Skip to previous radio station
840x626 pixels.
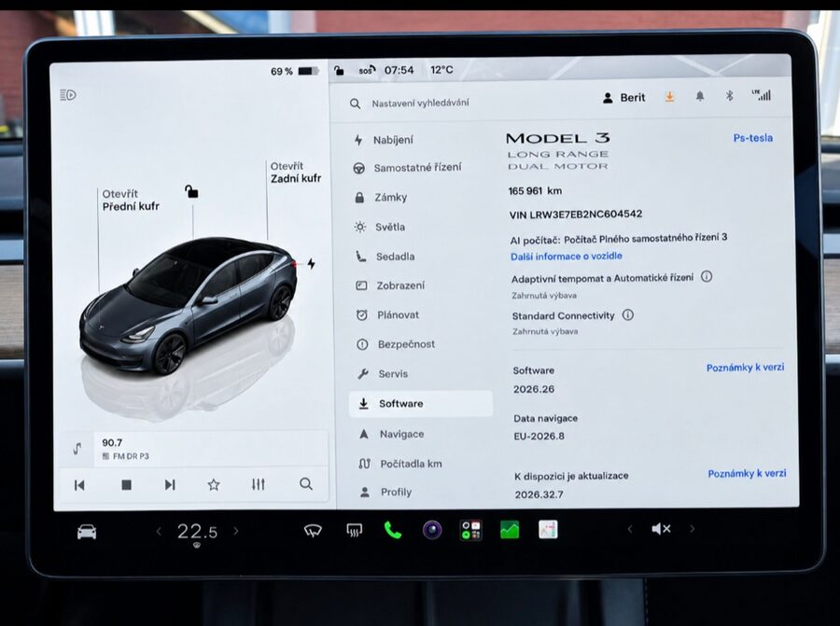point(79,485)
